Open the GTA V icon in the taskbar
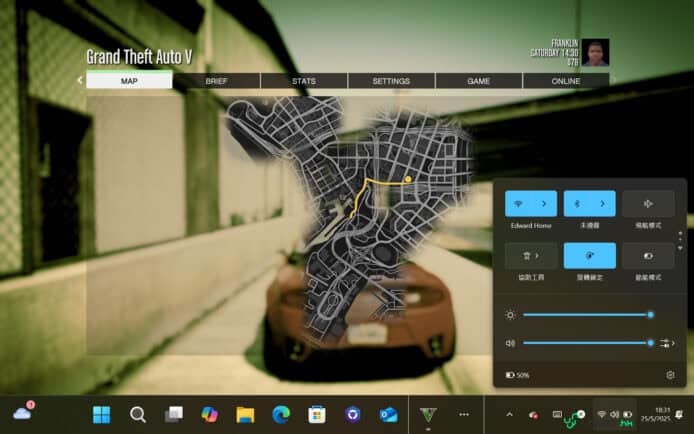This screenshot has width=694, height=434. pyautogui.click(x=429, y=414)
